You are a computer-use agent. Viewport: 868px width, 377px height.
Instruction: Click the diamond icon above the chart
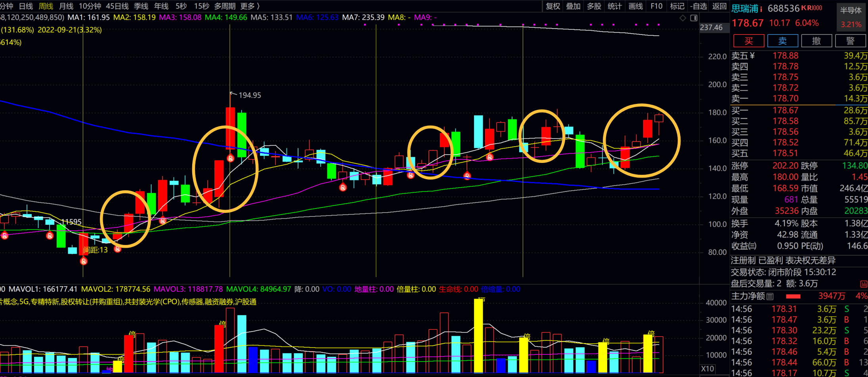[683, 18]
